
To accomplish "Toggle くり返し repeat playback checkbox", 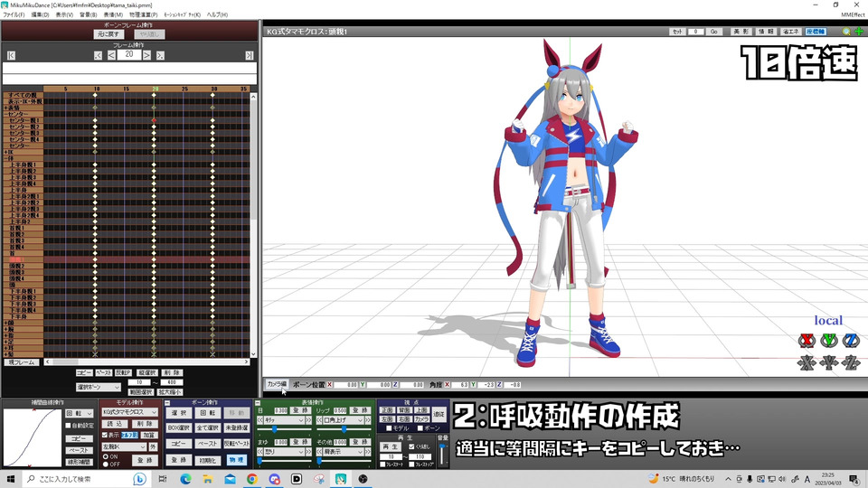I will pos(411,446).
